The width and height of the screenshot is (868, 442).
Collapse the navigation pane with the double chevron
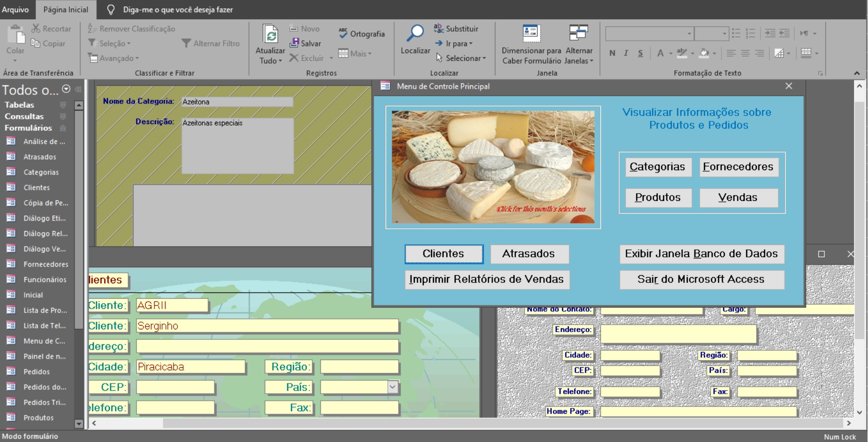[x=78, y=89]
